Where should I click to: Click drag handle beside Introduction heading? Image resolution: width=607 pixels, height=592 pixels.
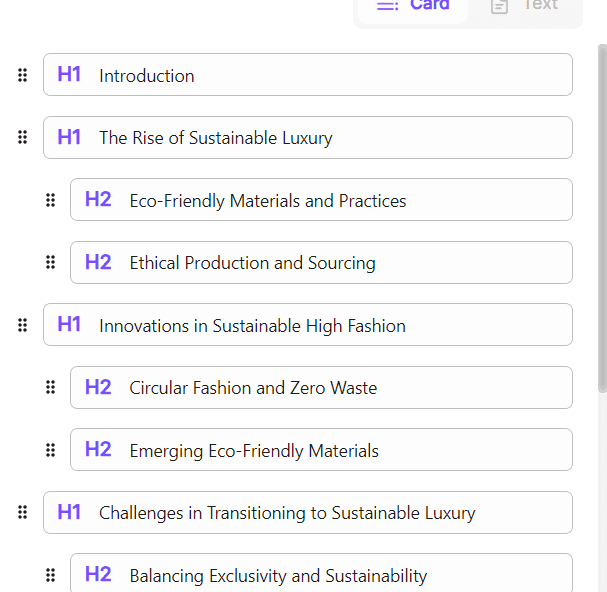[x=22, y=76]
